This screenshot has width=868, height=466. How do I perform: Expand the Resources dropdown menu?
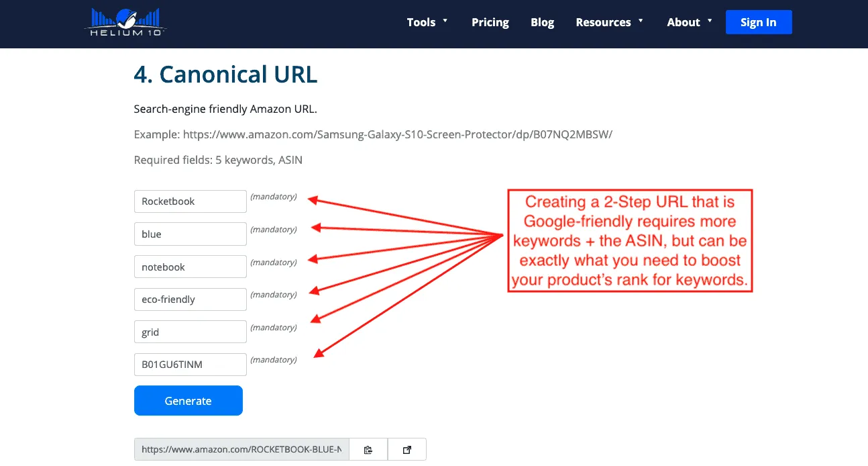609,22
